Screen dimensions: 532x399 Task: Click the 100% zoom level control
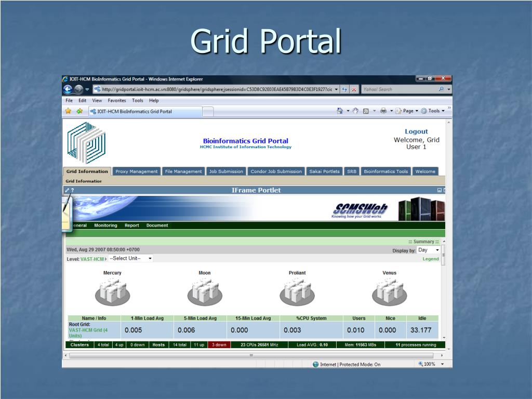(x=431, y=364)
